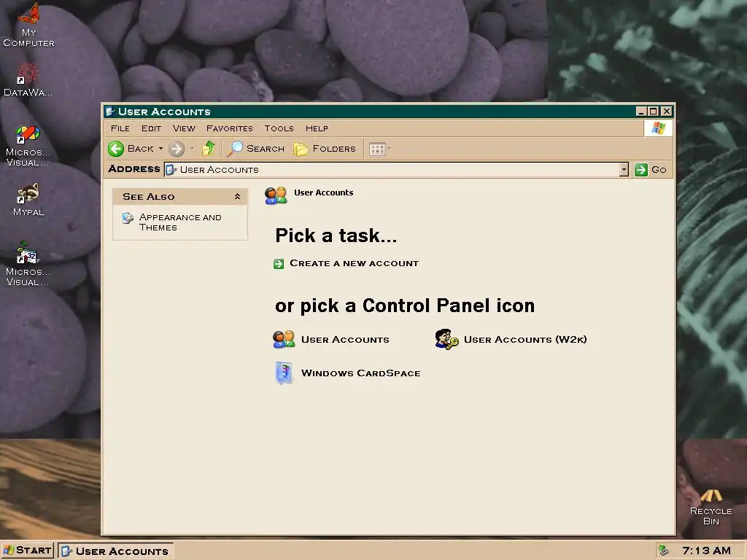Click the green Go arrow button
The height and width of the screenshot is (560, 747).
coord(640,169)
